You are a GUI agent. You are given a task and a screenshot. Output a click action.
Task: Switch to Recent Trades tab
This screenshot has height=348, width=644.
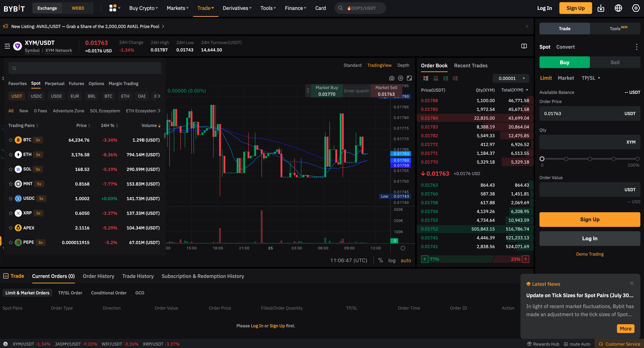(x=471, y=66)
